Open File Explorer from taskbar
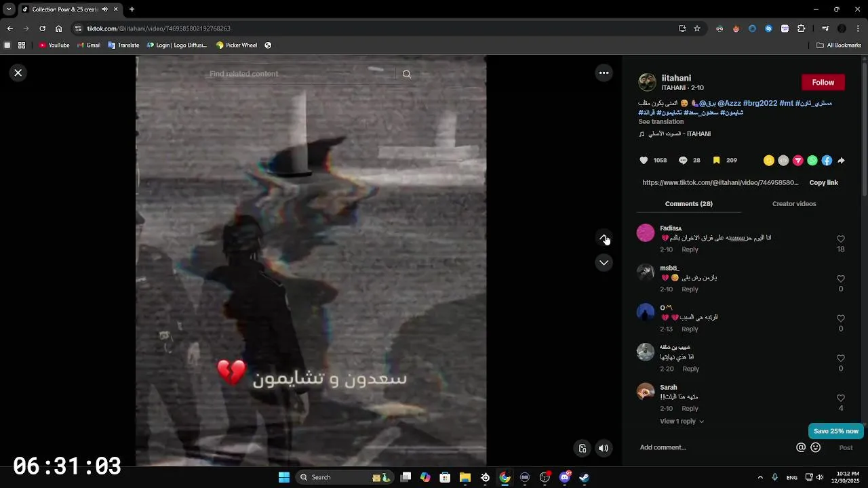The height and width of the screenshot is (488, 868). [465, 477]
